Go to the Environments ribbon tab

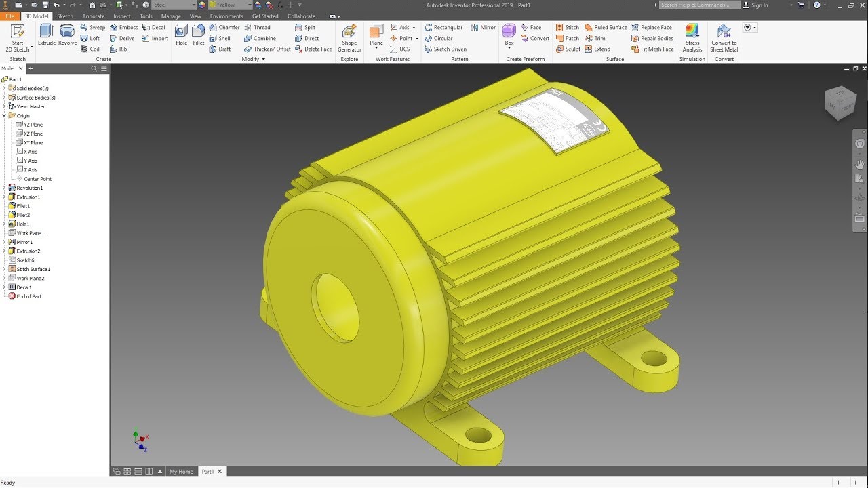coord(226,16)
